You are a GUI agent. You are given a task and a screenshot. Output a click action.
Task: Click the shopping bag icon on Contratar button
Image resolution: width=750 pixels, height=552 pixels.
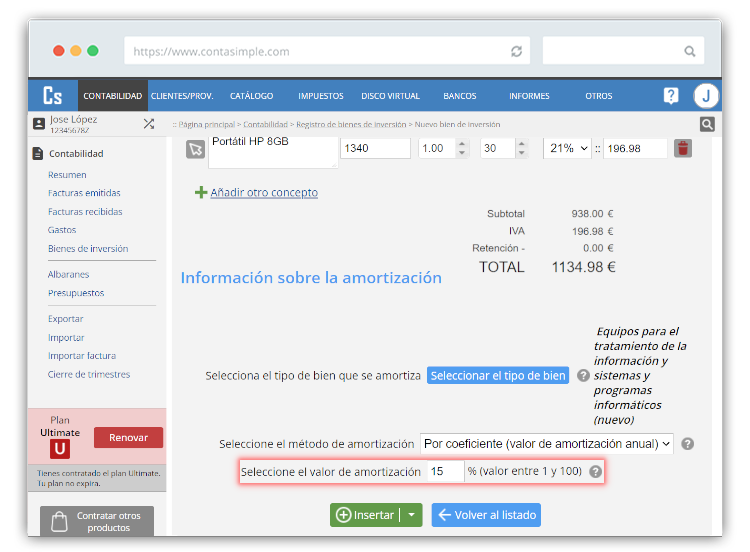pyautogui.click(x=59, y=521)
